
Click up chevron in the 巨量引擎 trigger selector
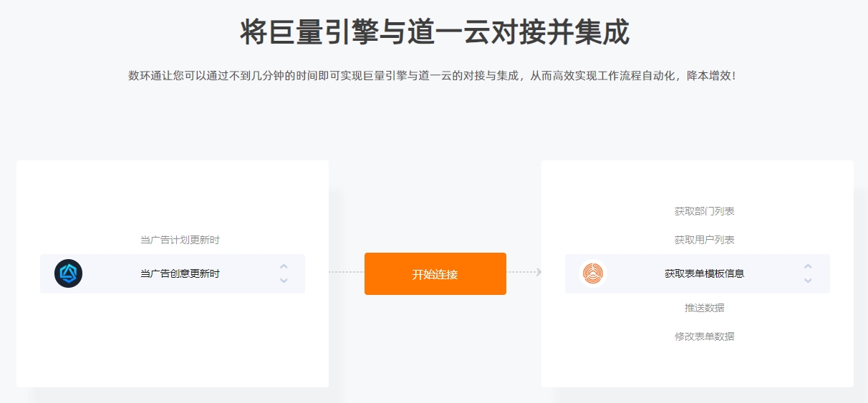284,267
